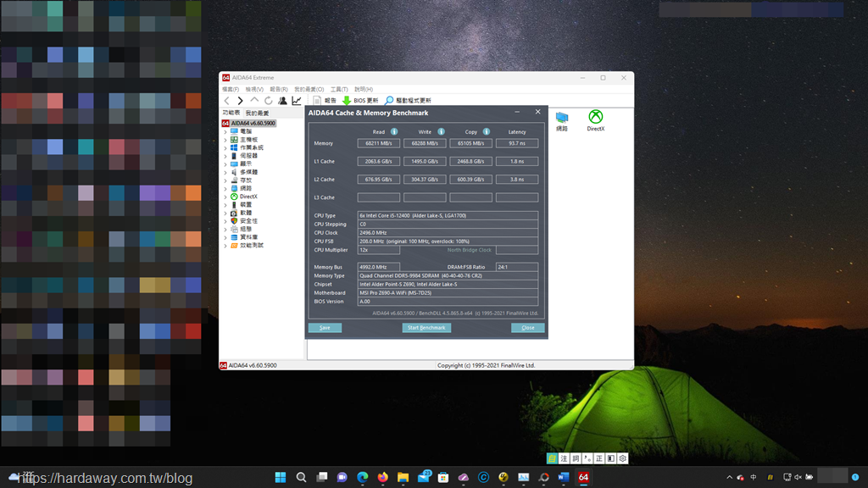Image resolution: width=868 pixels, height=488 pixels.
Task: Click the L1 Cache Write value 1495.0 GB/s
Action: (x=425, y=162)
